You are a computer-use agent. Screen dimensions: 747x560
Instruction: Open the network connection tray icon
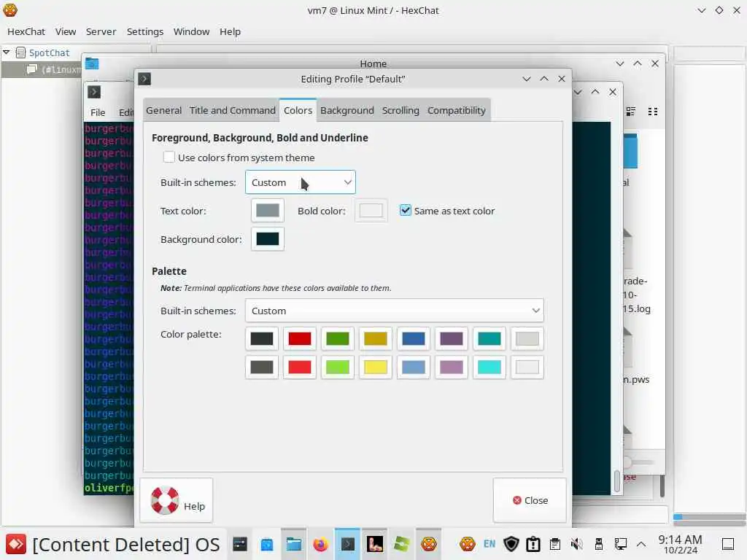(620, 544)
